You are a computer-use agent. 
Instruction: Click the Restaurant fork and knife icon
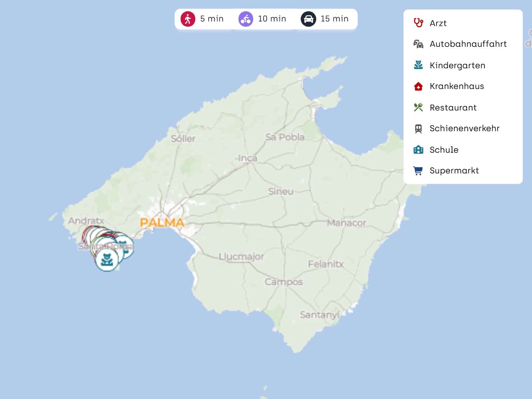click(418, 107)
